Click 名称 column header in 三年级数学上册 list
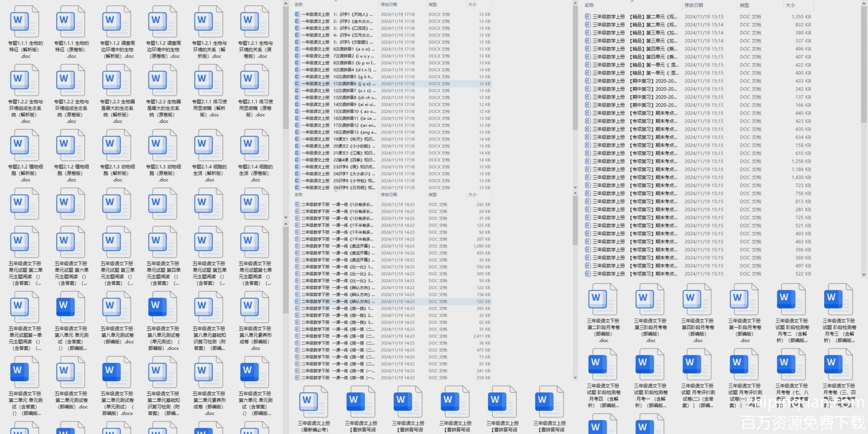Viewport: 868px width, 434px height. 589,5
